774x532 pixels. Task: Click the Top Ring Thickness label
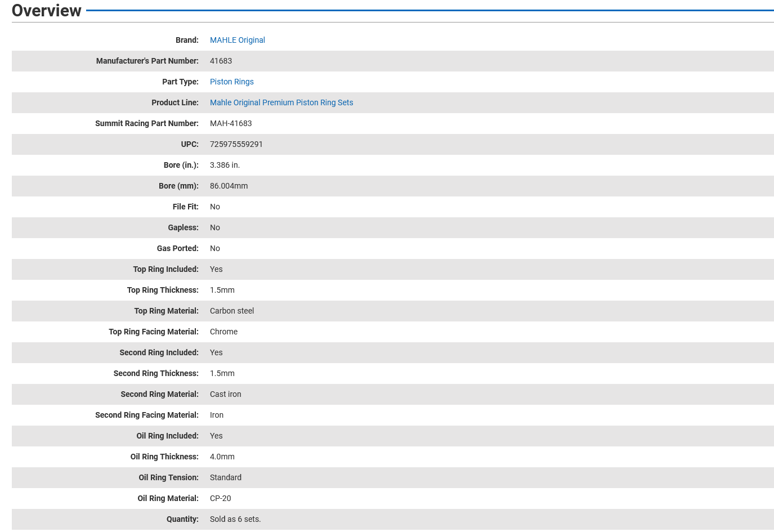(x=163, y=290)
